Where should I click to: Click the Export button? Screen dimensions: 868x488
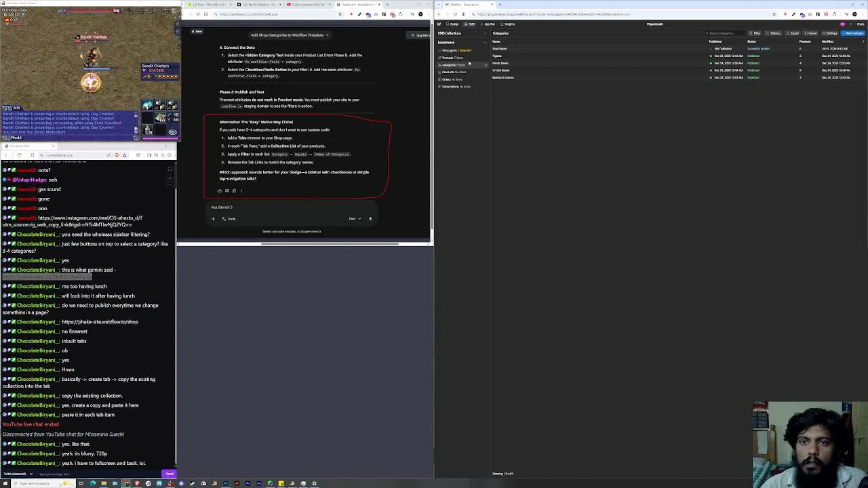tap(793, 33)
